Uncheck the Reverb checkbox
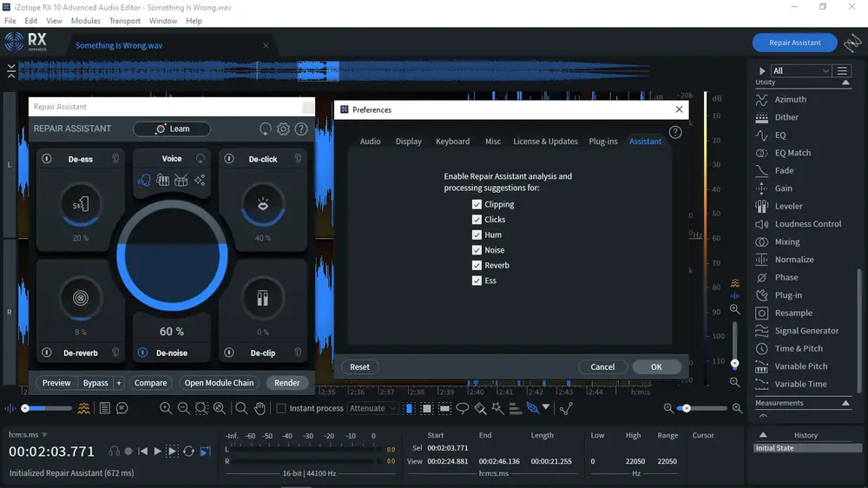 click(477, 266)
